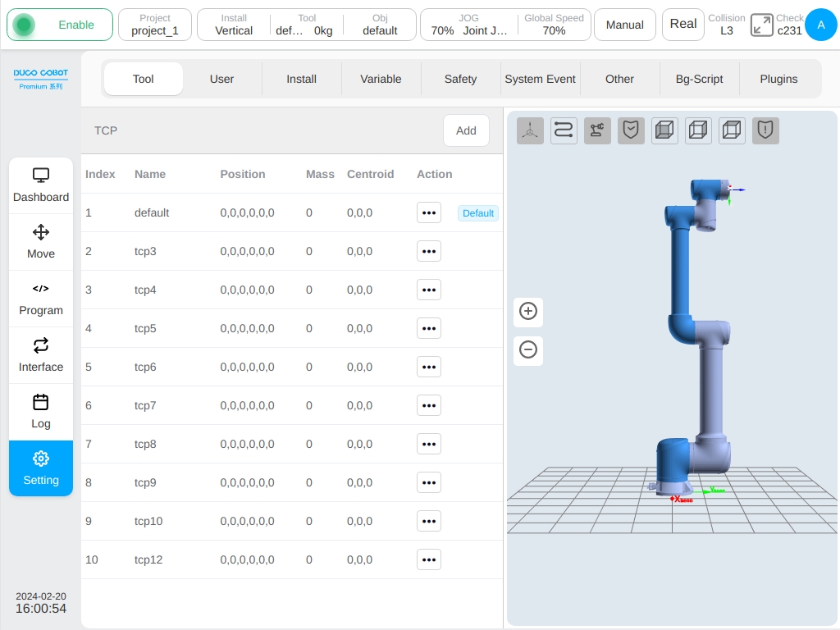Open the Log page
The height and width of the screenshot is (630, 840).
coord(41,412)
